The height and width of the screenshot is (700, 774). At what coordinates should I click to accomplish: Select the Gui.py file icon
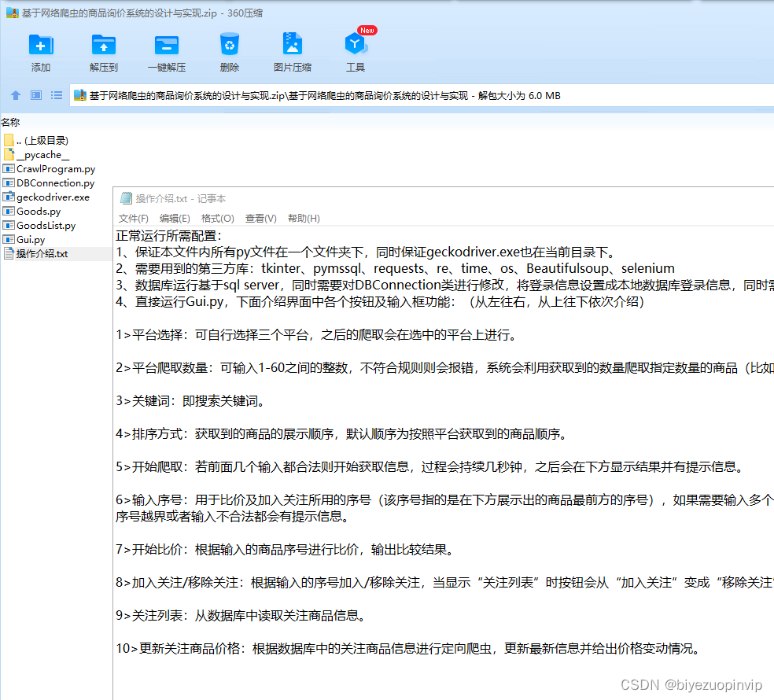9,239
